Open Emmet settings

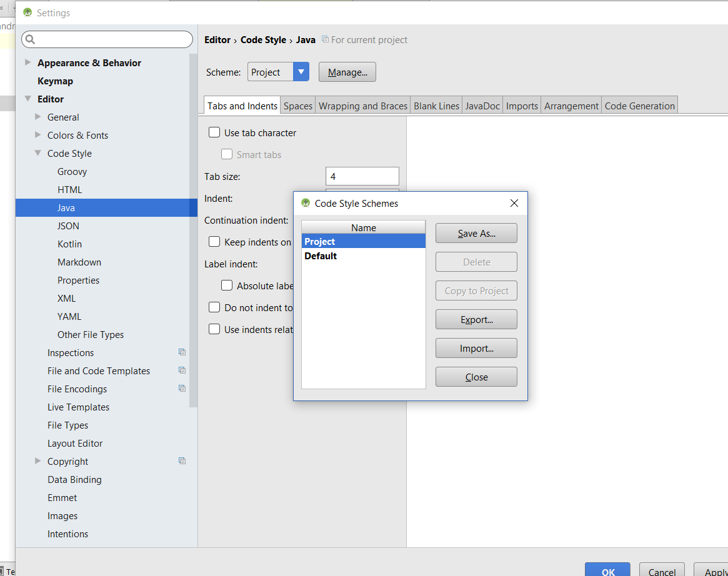click(62, 497)
